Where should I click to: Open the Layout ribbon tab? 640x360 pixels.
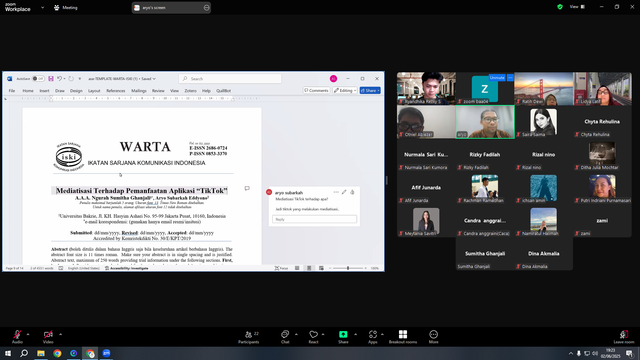click(94, 91)
